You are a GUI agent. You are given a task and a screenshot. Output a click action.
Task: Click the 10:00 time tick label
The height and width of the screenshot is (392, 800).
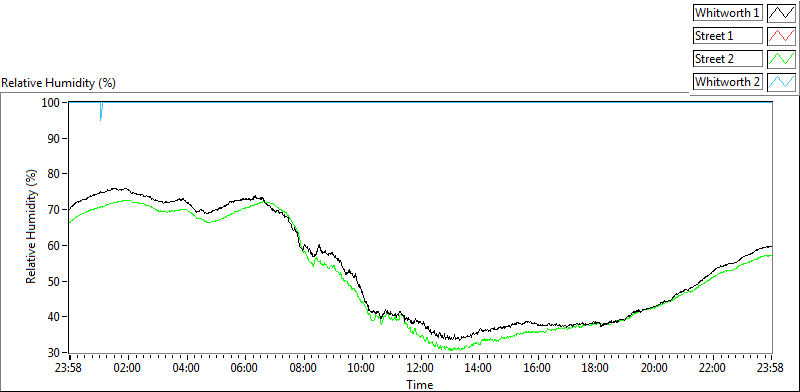(362, 368)
